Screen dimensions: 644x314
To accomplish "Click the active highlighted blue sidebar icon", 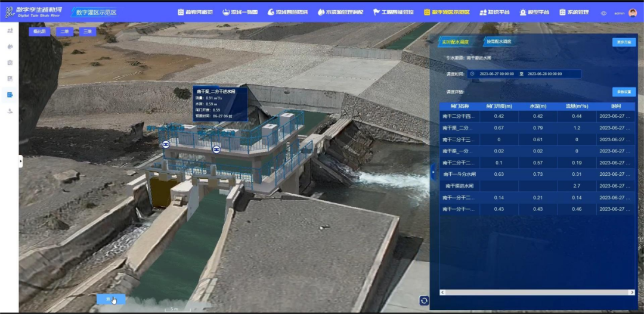I will tap(10, 95).
